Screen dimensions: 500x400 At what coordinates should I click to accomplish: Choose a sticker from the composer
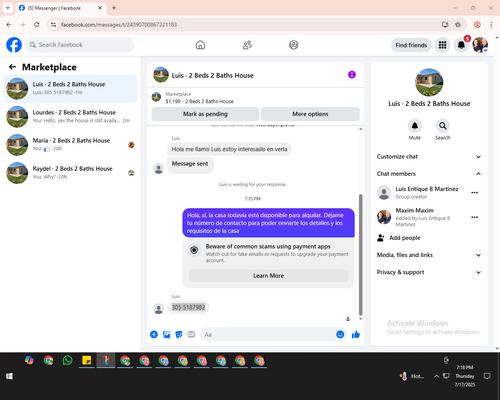179,334
